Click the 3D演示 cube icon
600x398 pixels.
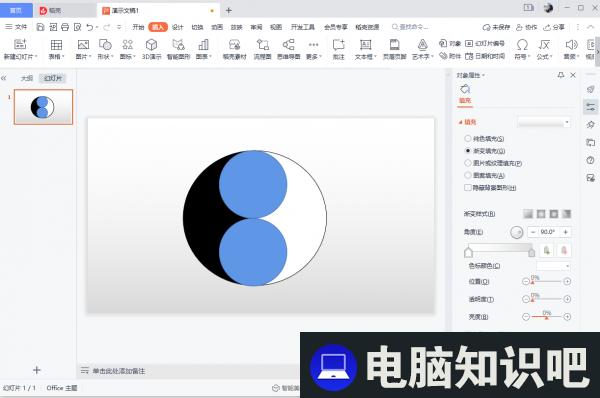(x=152, y=45)
